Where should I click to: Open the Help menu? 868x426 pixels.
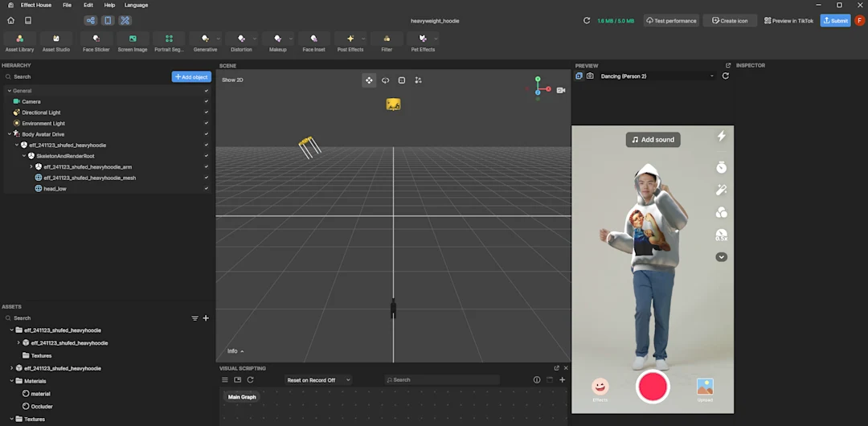coord(109,5)
